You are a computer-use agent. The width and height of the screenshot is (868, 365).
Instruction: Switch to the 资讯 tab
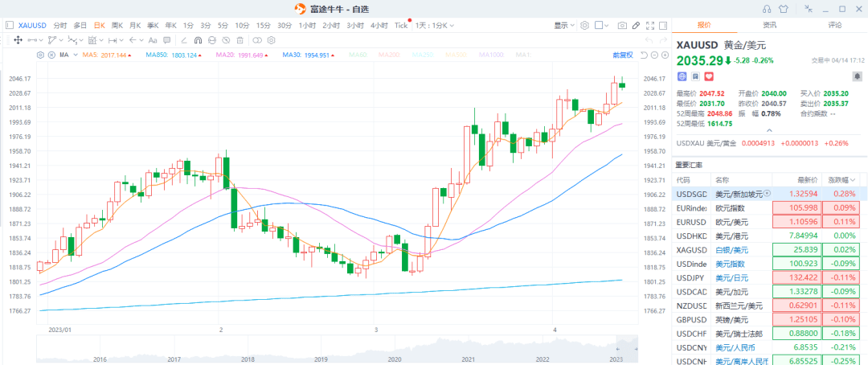[769, 26]
